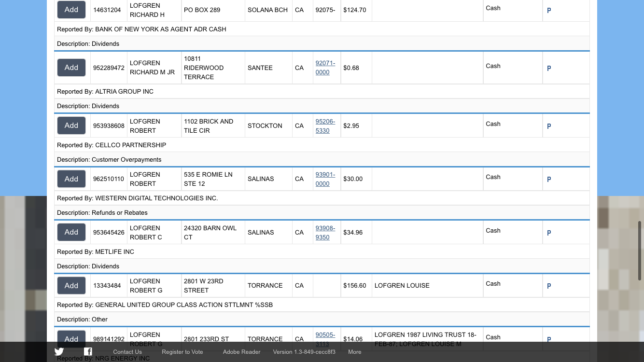Open Facebook icon in footer bar
Screen dimensions: 644x362
point(88,352)
